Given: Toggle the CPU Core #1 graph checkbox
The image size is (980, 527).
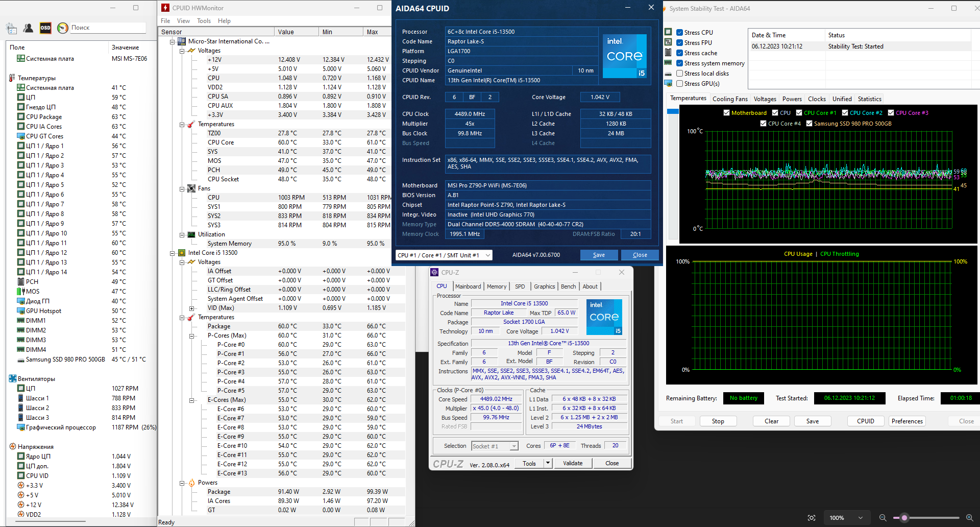Looking at the screenshot, I should click(799, 113).
